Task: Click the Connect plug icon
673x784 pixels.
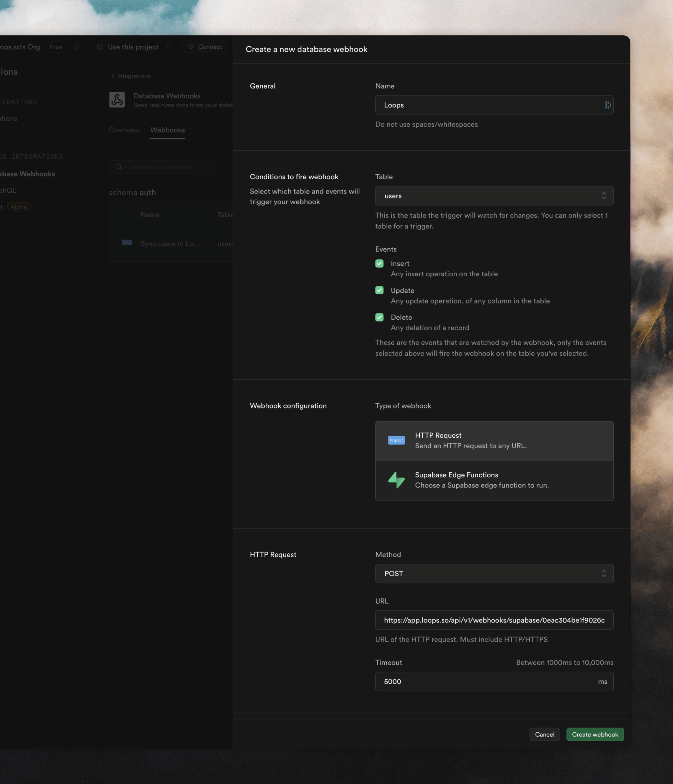Action: [191, 47]
